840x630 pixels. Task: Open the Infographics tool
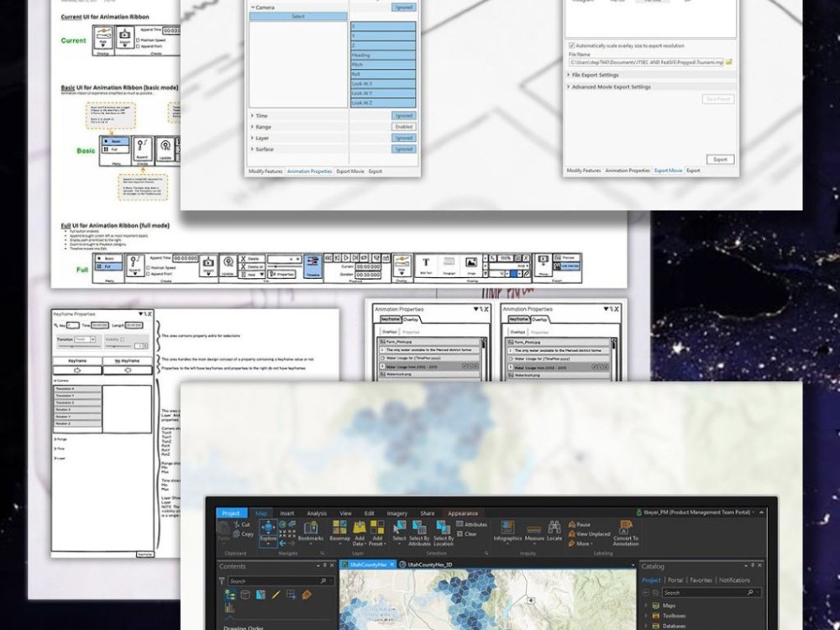pos(507,531)
